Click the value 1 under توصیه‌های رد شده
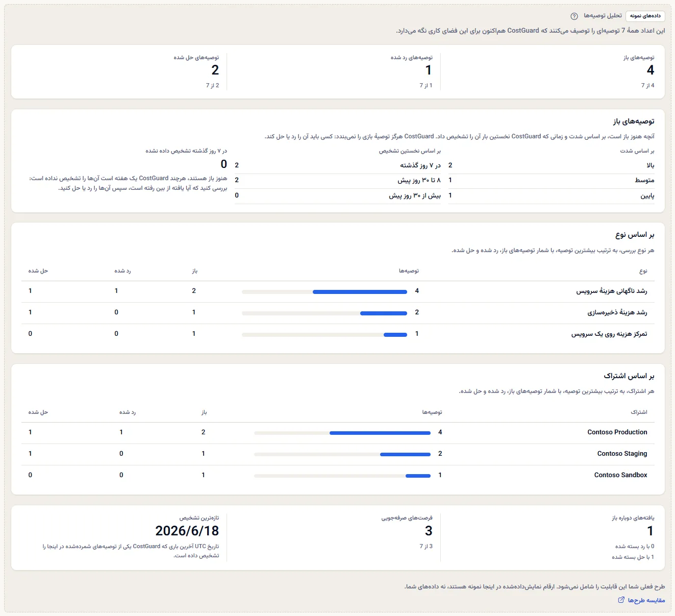Viewport: 675px width, 616px height. pos(429,70)
